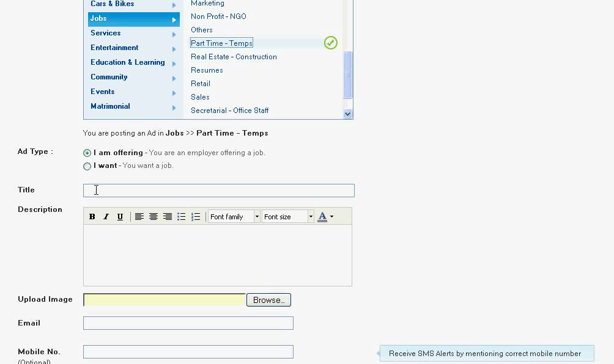Choose the Others subcategory
This screenshot has height=364, width=614.
click(202, 30)
